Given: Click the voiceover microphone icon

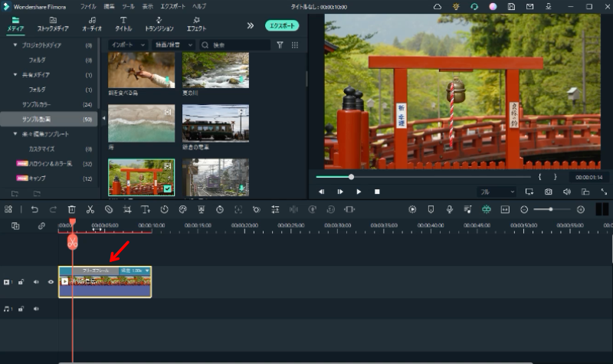Looking at the screenshot, I should click(x=450, y=209).
